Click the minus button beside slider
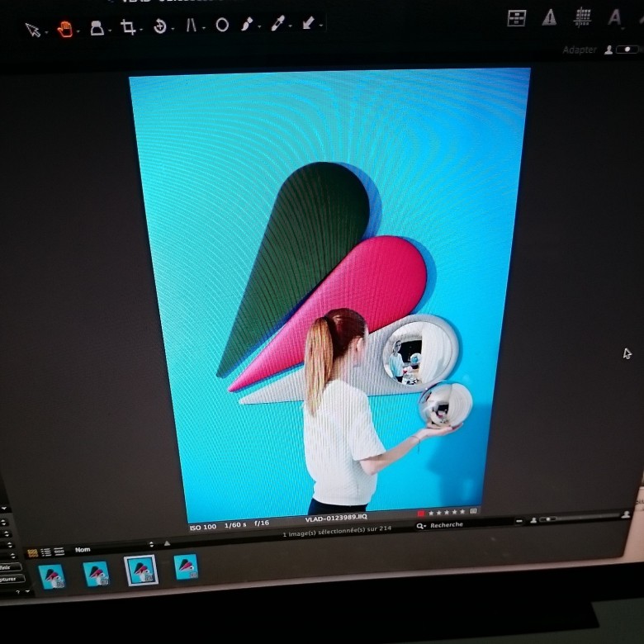Image resolution: width=644 pixels, height=644 pixels. coord(519,521)
